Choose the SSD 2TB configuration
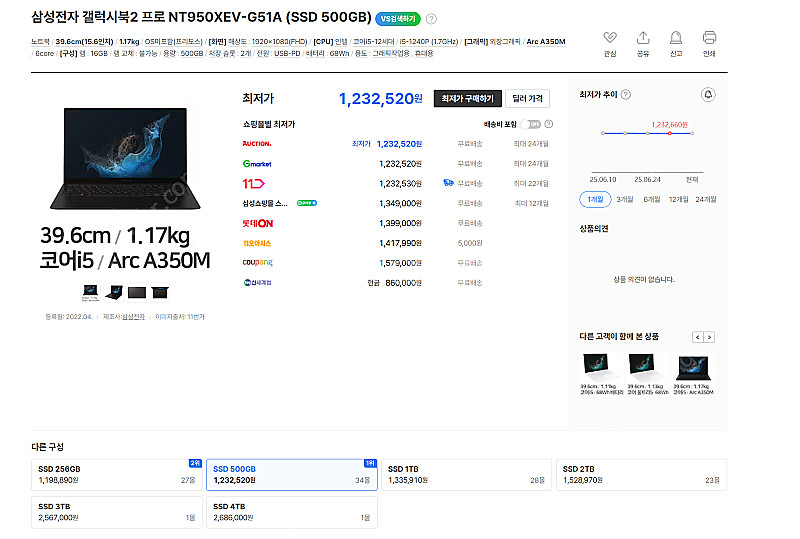 pyautogui.click(x=641, y=475)
